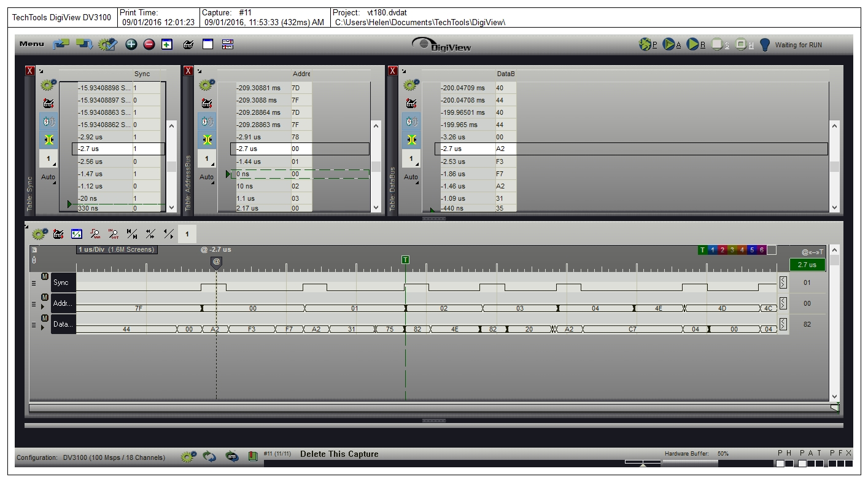Click the add new window icon with green plus

click(x=167, y=44)
